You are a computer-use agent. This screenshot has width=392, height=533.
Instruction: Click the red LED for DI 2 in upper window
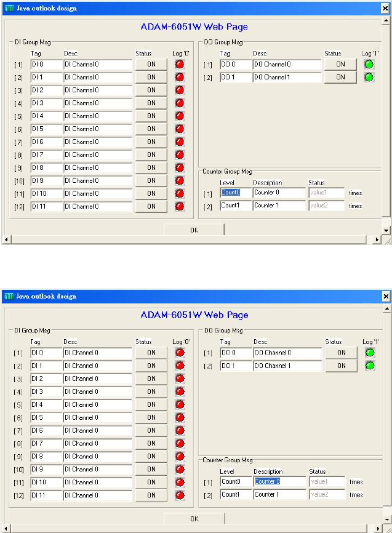(180, 90)
